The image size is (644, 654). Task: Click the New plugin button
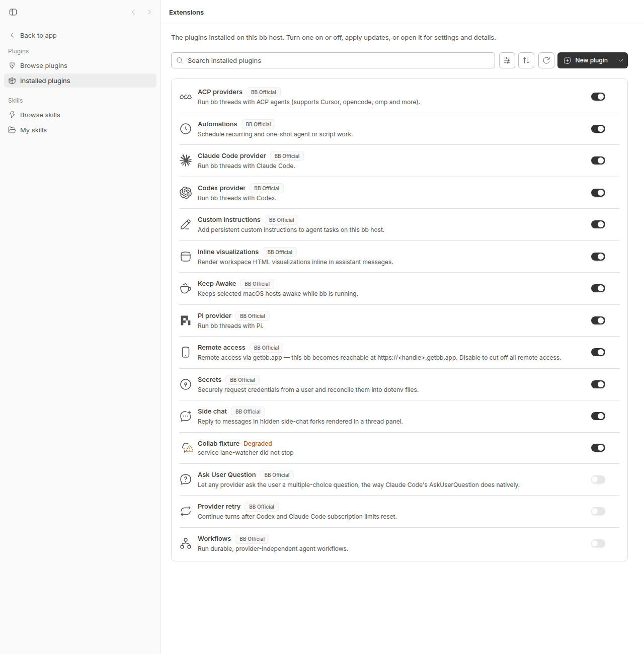point(586,60)
